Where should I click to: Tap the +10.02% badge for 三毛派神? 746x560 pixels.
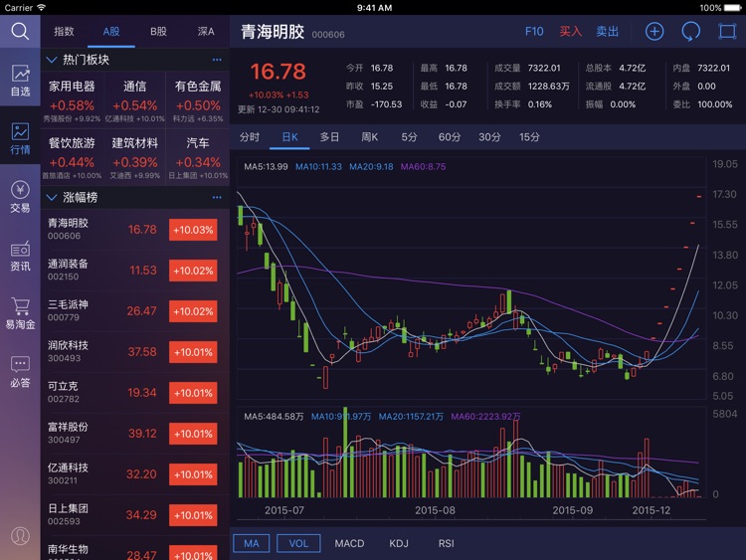tap(193, 311)
